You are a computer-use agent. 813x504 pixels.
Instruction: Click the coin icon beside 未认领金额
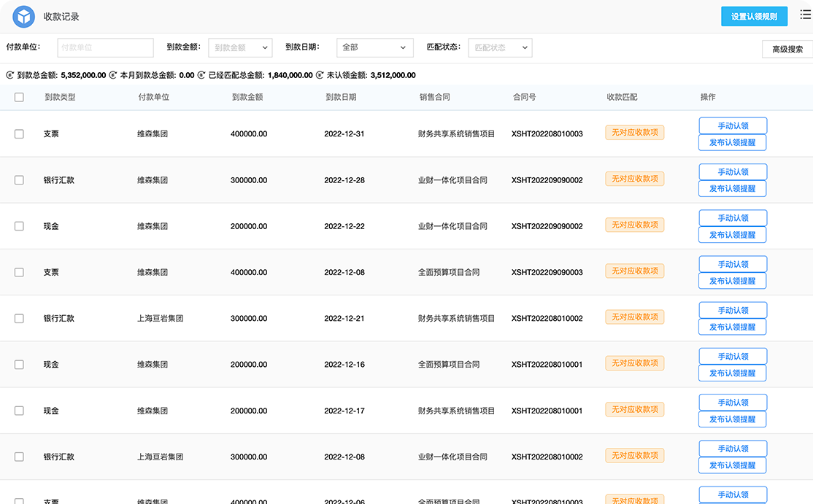320,75
